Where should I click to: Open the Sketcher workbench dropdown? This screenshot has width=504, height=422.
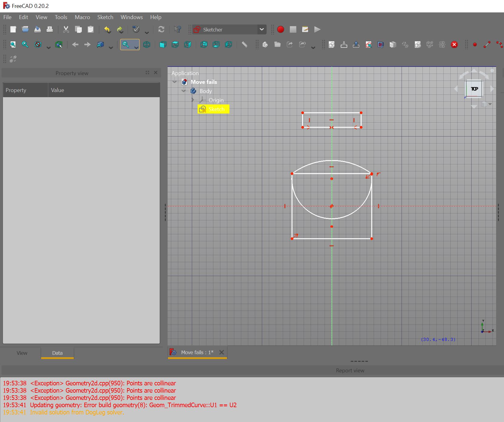pos(261,29)
